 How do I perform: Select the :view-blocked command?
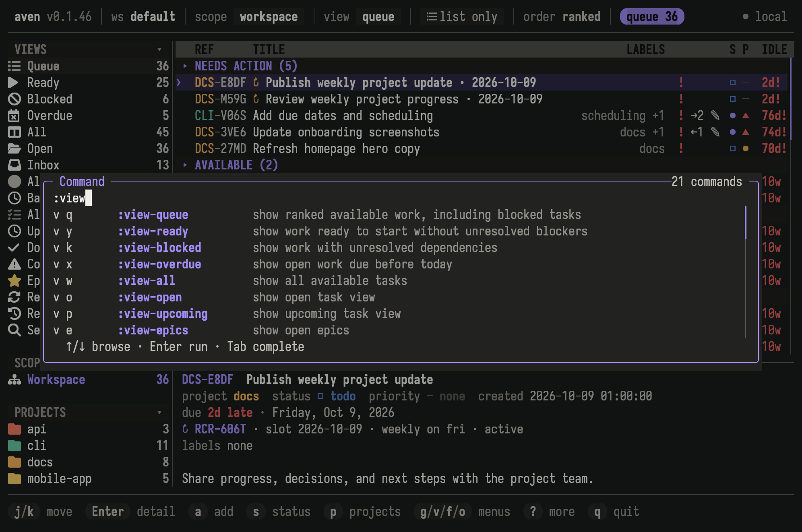(x=395, y=247)
